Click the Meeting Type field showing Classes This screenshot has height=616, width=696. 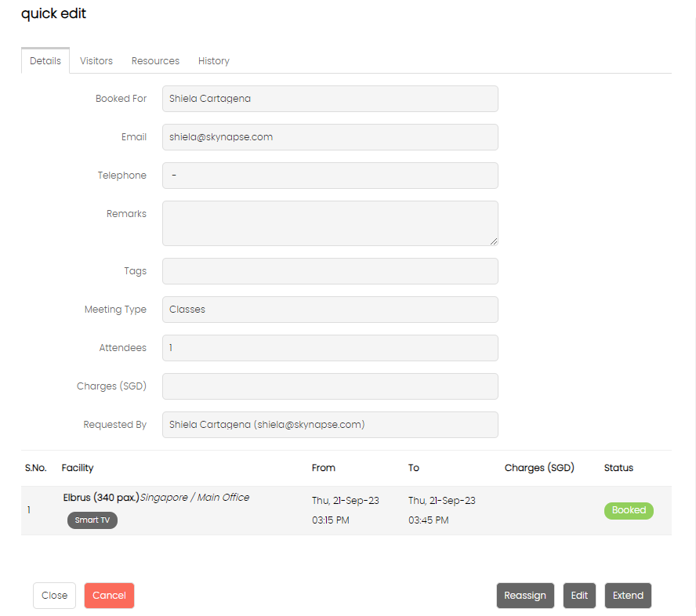330,310
